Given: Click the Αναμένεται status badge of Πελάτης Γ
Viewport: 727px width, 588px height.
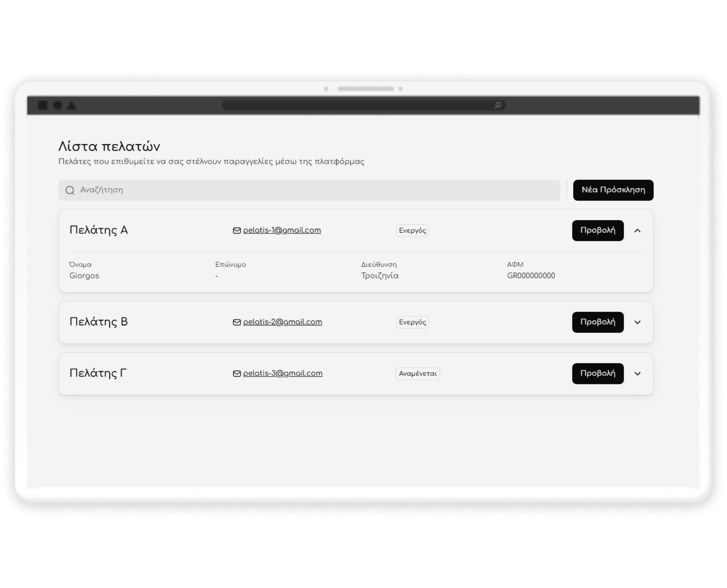Looking at the screenshot, I should 418,373.
